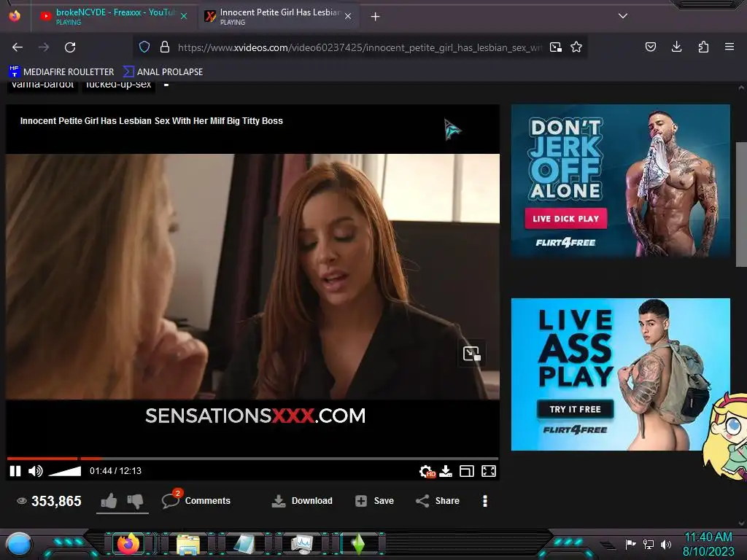Screen dimensions: 747x560
Task: Open the Firefox hamburger application menu
Action: click(729, 47)
